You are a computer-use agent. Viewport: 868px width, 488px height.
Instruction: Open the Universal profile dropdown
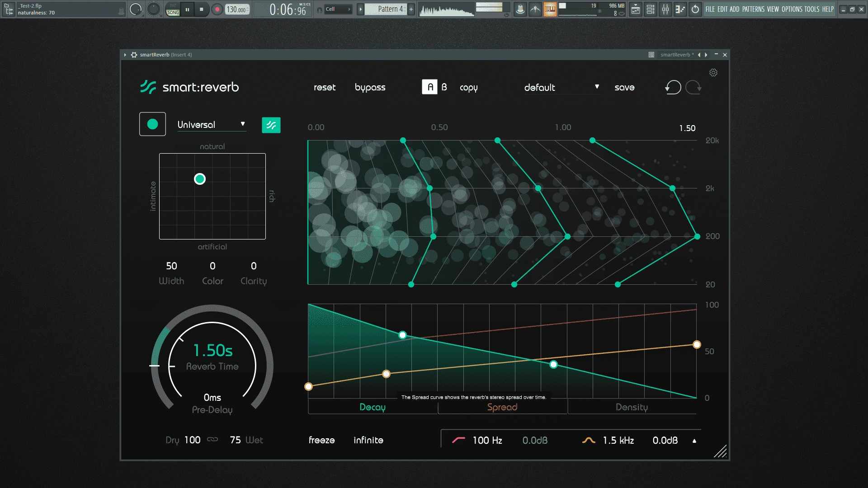click(212, 124)
